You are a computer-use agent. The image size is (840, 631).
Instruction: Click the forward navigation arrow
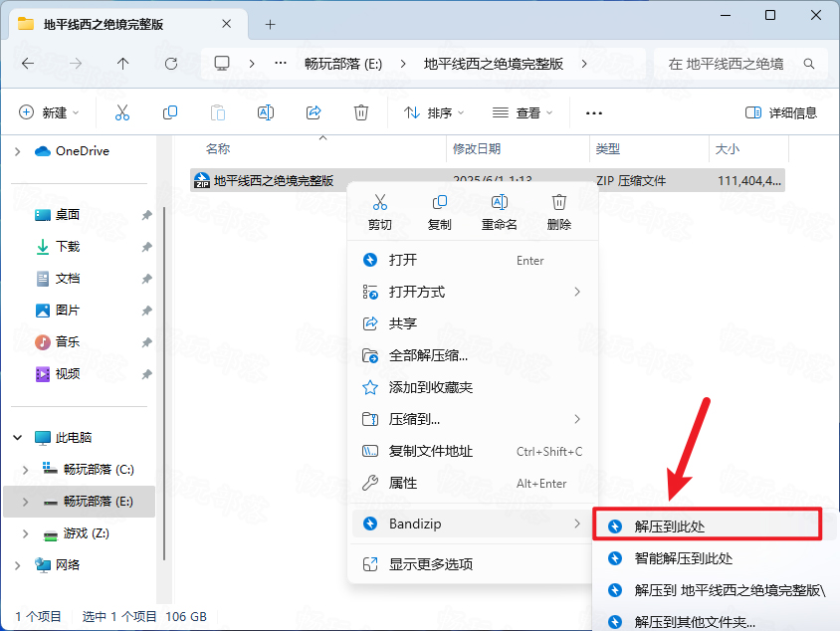(x=76, y=64)
